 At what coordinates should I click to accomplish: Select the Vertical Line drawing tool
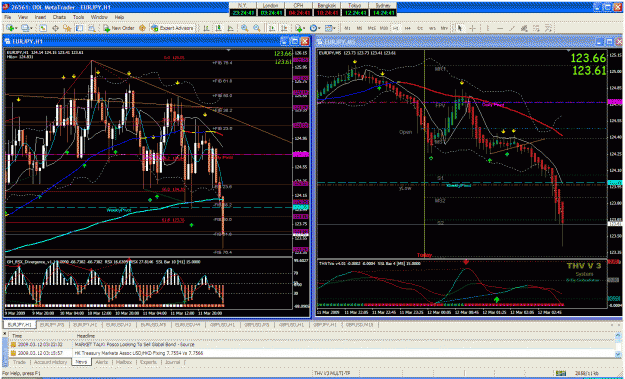488,28
